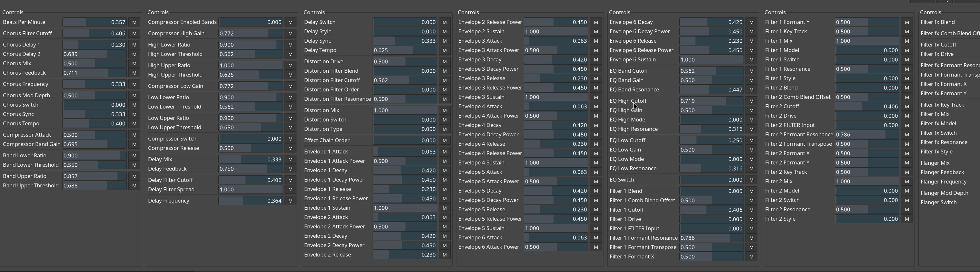This screenshot has height=272, width=980.
Task: Click the Delay Feedback slider
Action: pos(251,169)
